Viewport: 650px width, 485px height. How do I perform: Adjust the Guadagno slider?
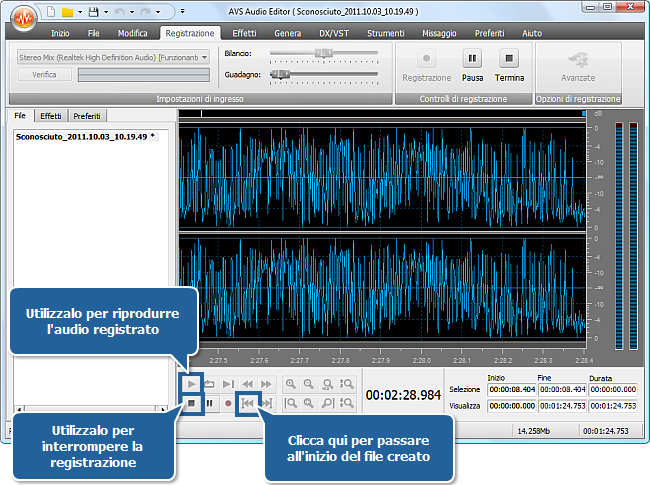coord(282,74)
